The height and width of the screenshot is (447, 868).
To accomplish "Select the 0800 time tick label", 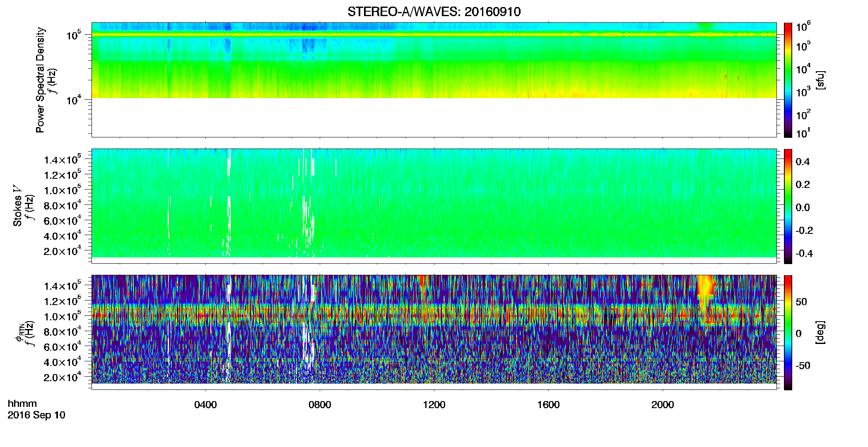I will click(320, 405).
